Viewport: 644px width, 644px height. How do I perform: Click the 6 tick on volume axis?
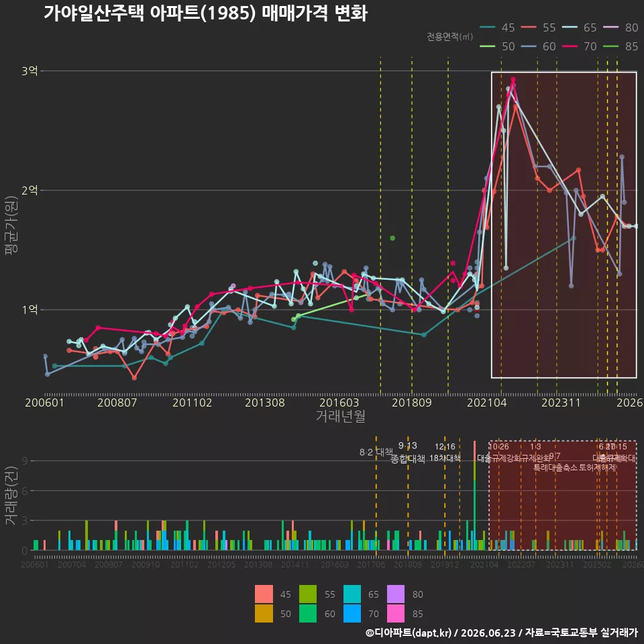25,491
